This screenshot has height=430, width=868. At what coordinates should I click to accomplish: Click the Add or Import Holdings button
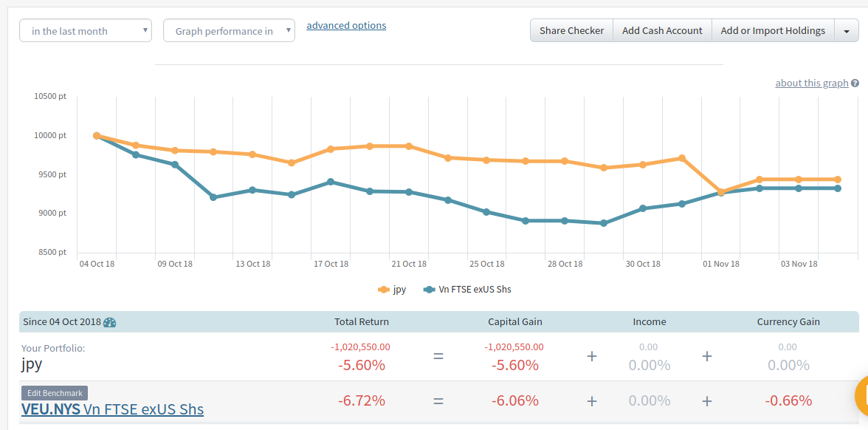pyautogui.click(x=773, y=31)
